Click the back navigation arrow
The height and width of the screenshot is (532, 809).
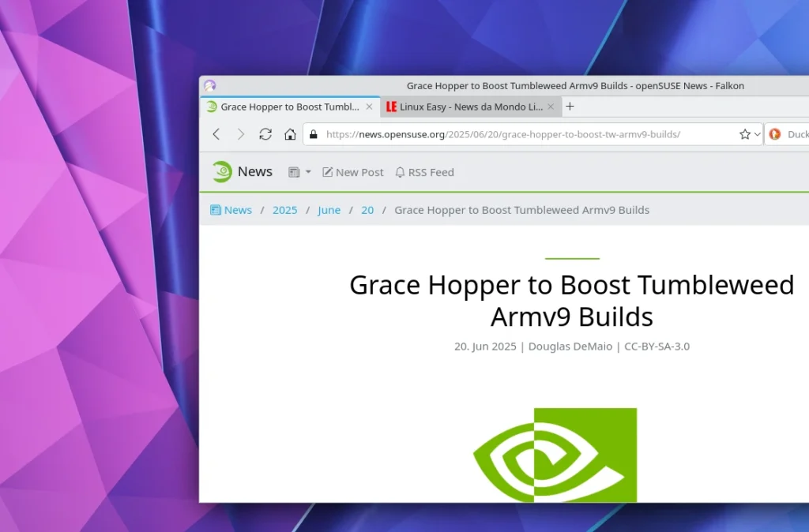[x=216, y=134]
